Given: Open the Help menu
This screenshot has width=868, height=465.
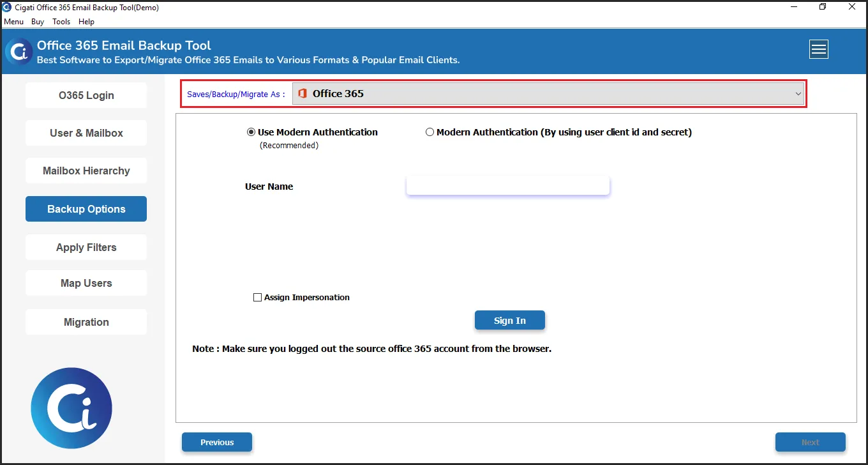Looking at the screenshot, I should pyautogui.click(x=86, y=22).
